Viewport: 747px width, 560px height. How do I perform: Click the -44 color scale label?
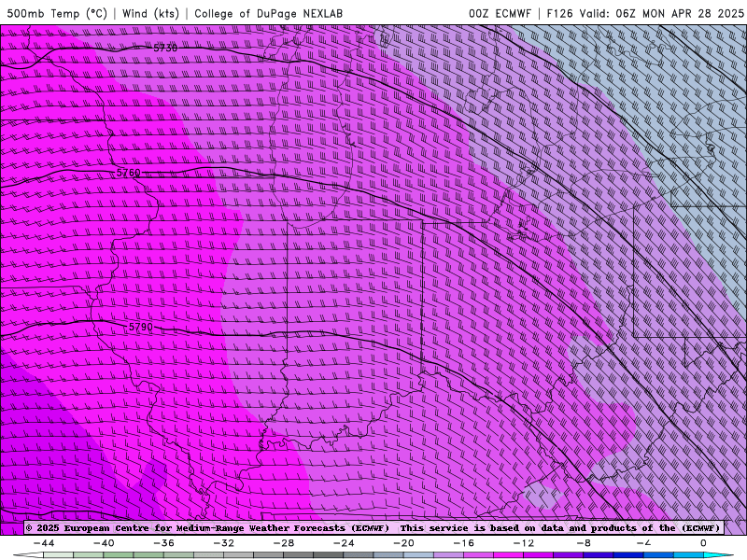coord(44,543)
